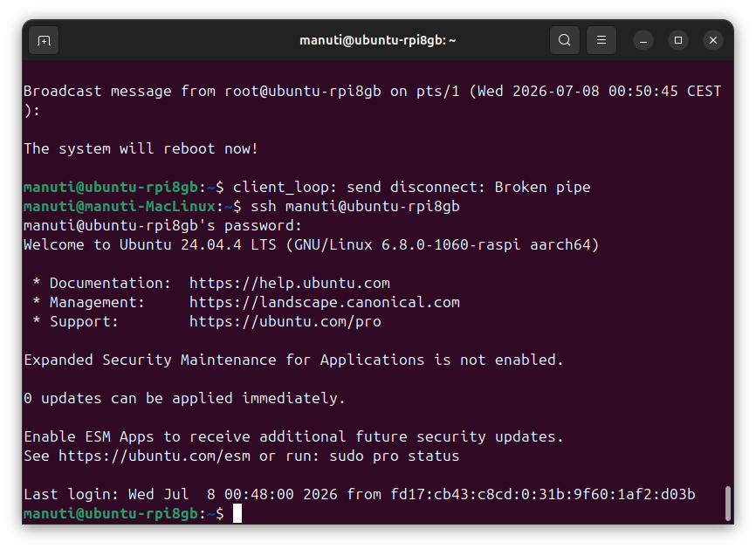Click the "manuti@ubuntu-rpi8gb's password:" line
Screen dimensions: 756x549
(162, 226)
